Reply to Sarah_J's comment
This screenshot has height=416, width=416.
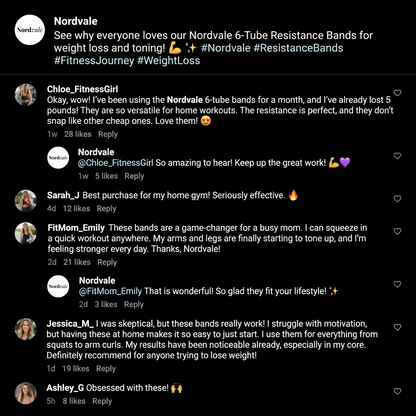[106, 209]
